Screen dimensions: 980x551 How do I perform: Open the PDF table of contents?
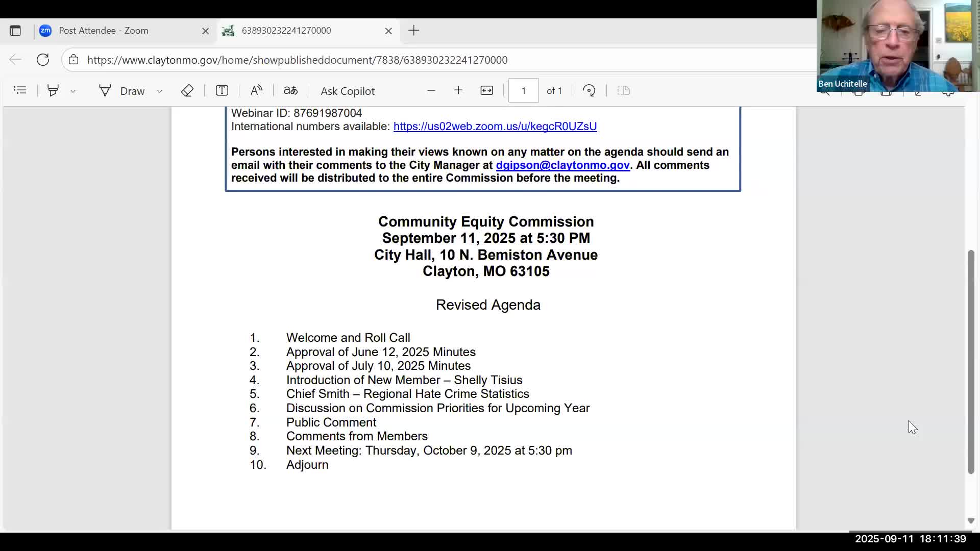20,90
